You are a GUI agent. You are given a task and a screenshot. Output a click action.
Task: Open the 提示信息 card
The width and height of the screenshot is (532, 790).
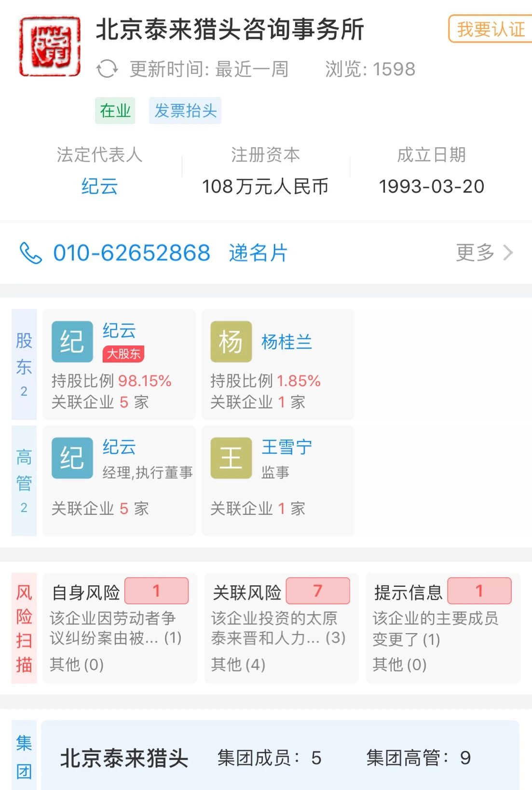tap(443, 628)
